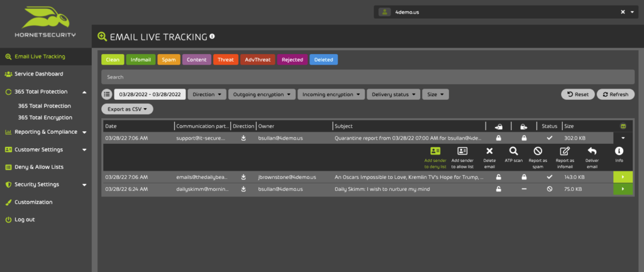Screen dimensions: 644x272
Task: Open Service Dashboard in sidebar
Action: [39, 74]
